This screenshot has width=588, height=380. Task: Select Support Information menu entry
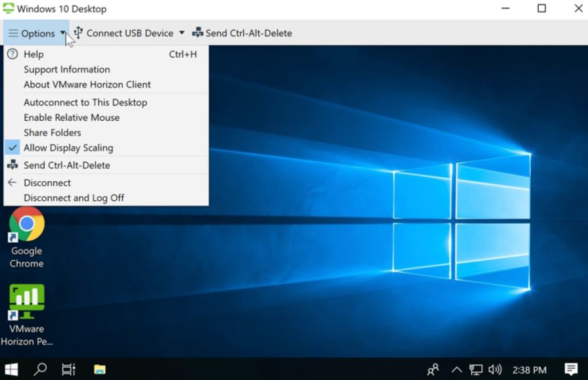[x=106, y=70]
